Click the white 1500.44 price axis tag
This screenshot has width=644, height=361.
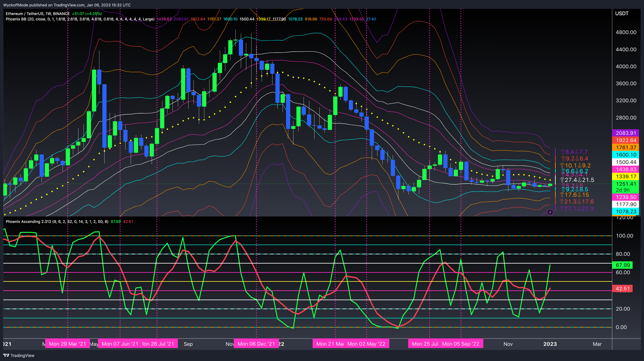(x=626, y=162)
